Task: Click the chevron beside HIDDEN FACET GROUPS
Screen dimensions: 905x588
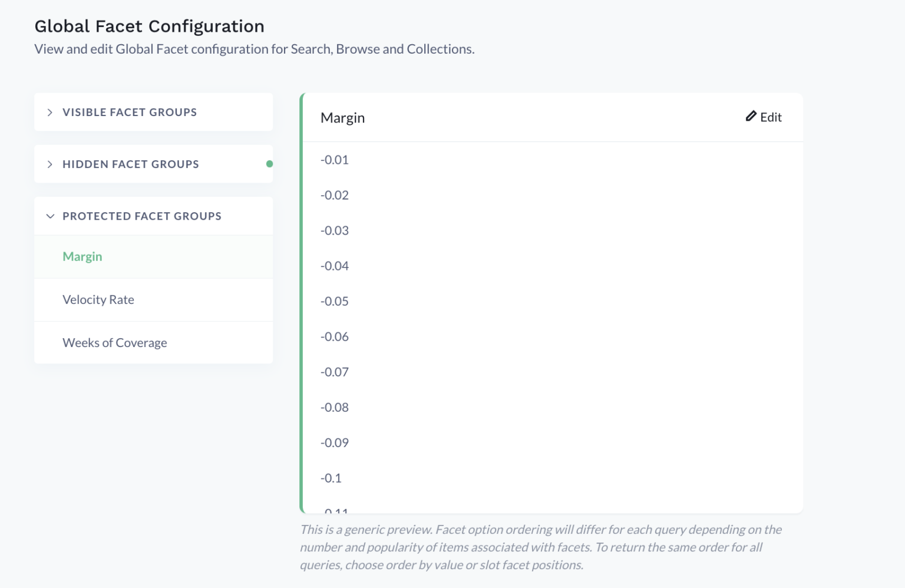Action: pyautogui.click(x=49, y=164)
